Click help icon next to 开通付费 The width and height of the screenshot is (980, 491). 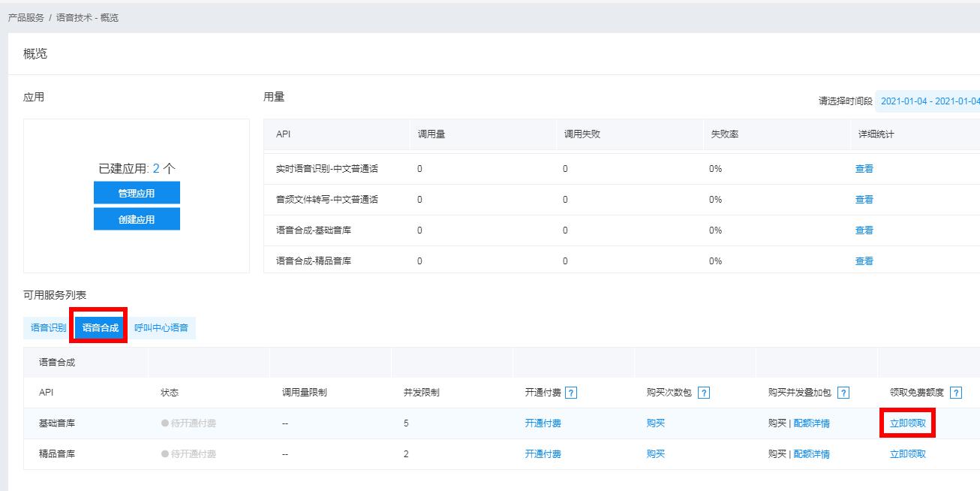(x=571, y=393)
